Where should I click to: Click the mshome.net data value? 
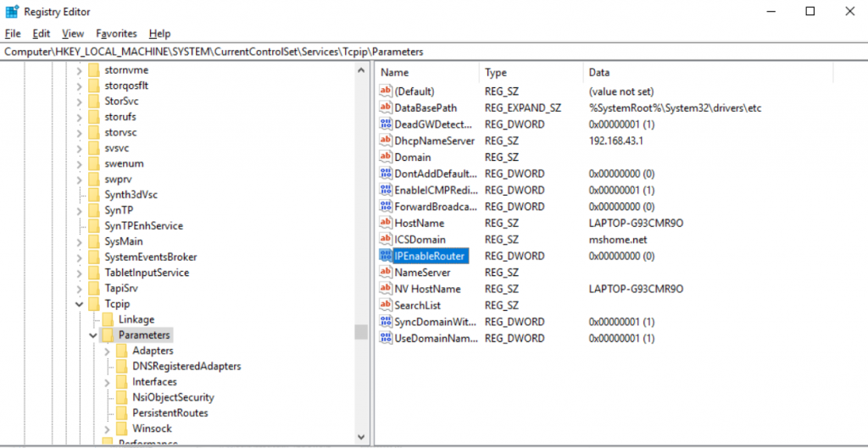click(618, 240)
